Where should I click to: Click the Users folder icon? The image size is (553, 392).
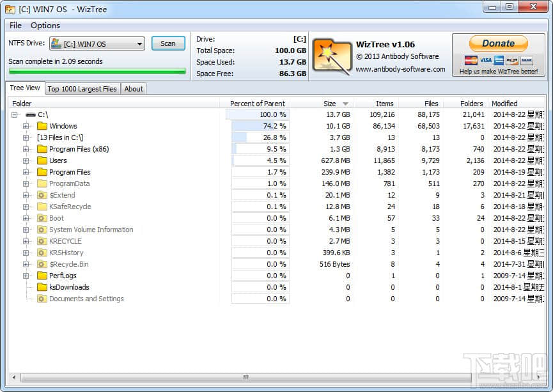pyautogui.click(x=42, y=161)
